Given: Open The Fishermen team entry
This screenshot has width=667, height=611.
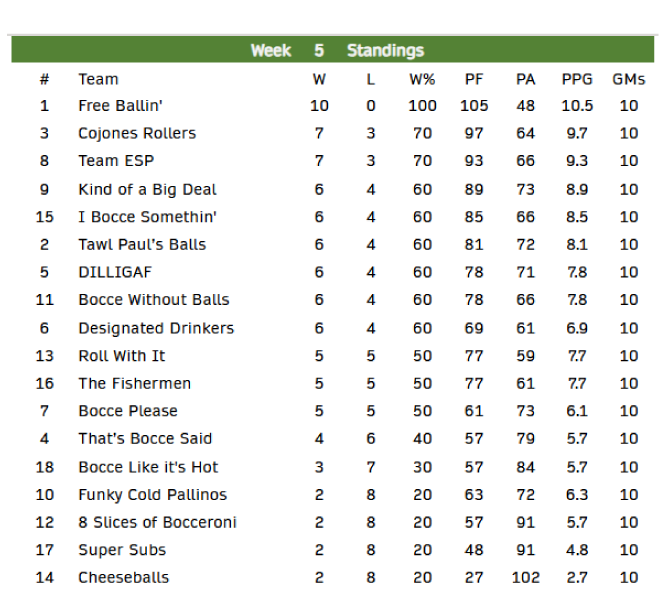Looking at the screenshot, I should pyautogui.click(x=134, y=384).
